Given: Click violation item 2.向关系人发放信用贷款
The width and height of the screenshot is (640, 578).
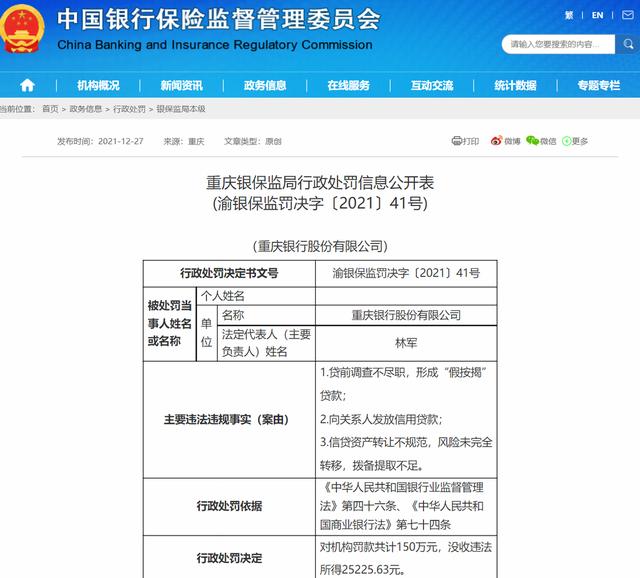Looking at the screenshot, I should pyautogui.click(x=381, y=420).
